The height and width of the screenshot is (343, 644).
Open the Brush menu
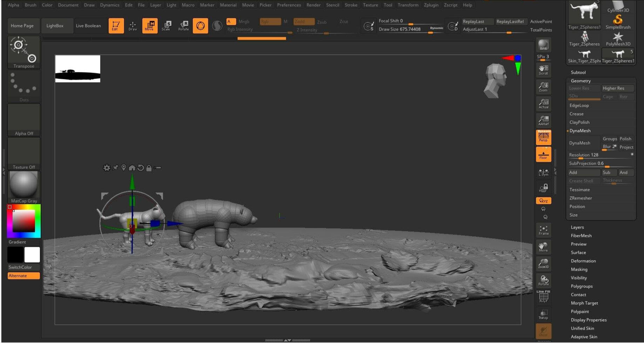coord(30,5)
